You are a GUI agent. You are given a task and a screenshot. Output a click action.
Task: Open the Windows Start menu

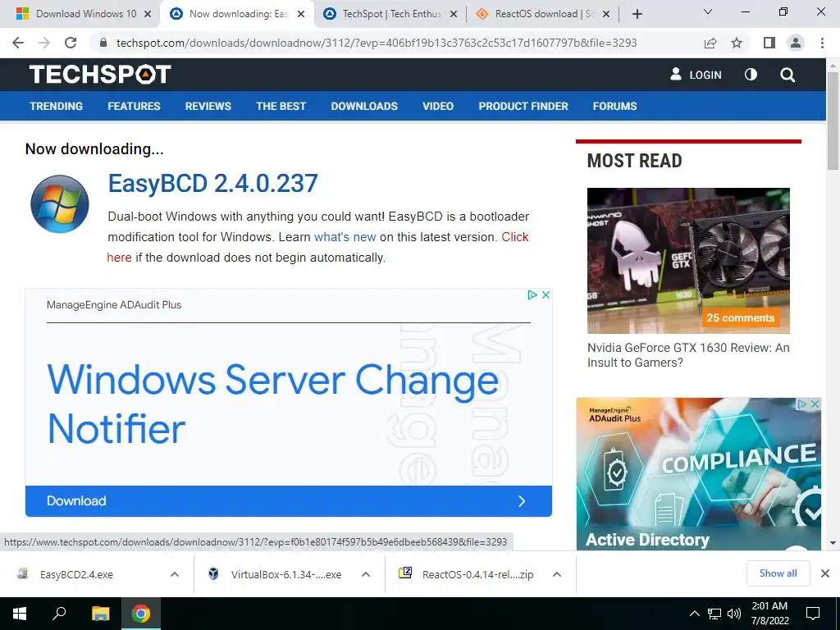20,614
